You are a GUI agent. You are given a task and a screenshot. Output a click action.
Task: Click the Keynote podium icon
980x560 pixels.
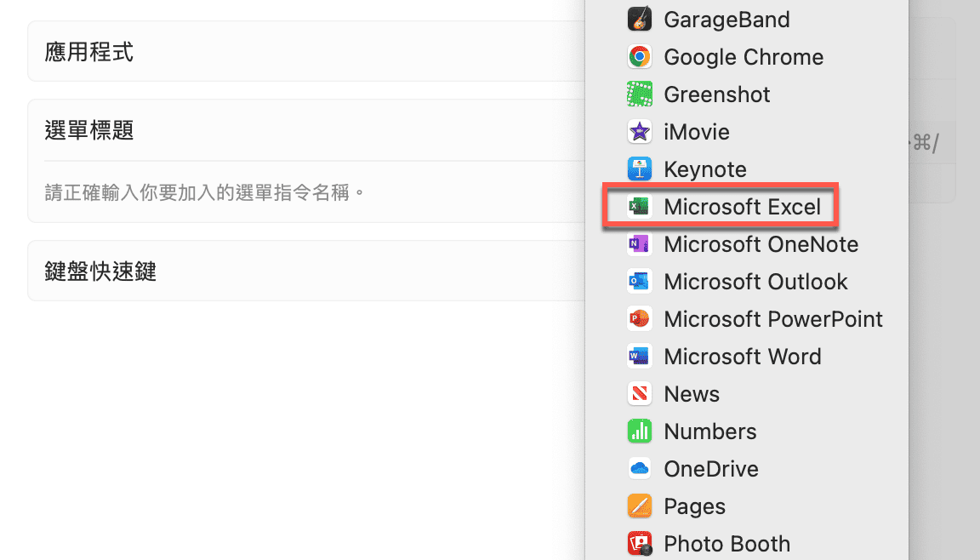point(640,169)
